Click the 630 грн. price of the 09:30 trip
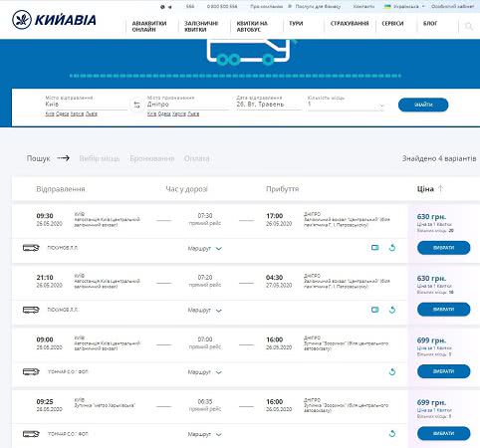The height and width of the screenshot is (448, 480). (x=431, y=217)
